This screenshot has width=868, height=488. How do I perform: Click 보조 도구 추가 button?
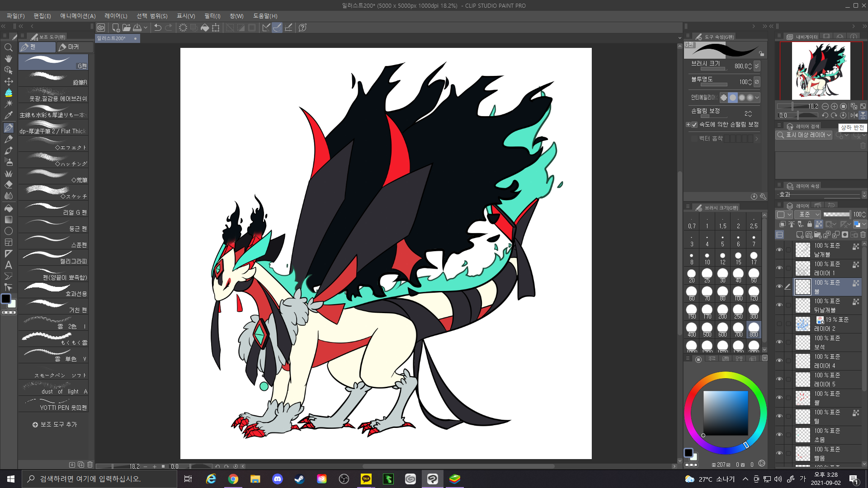(55, 425)
